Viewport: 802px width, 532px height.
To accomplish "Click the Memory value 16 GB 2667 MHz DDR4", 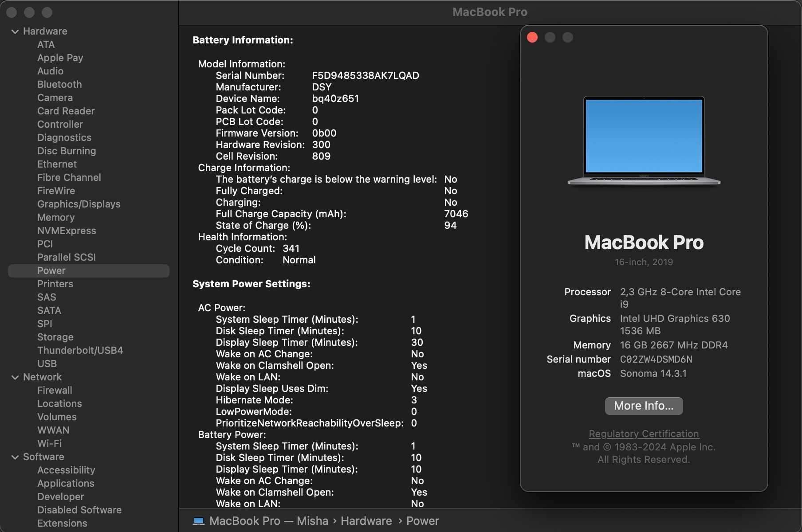I will (674, 345).
